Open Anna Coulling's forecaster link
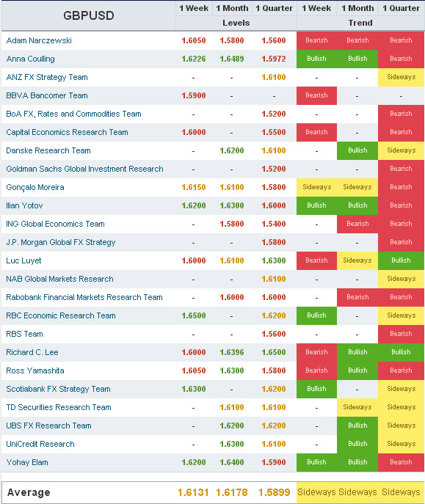This screenshot has width=425, height=504. (30, 59)
